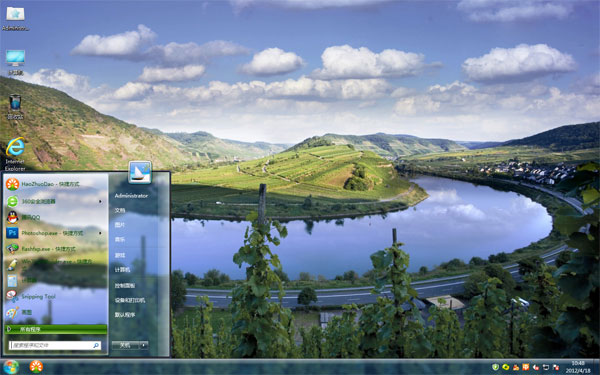The width and height of the screenshot is (600, 375).
Task: Expand the Photoshop.exe jump list arrow
Action: click(x=101, y=233)
